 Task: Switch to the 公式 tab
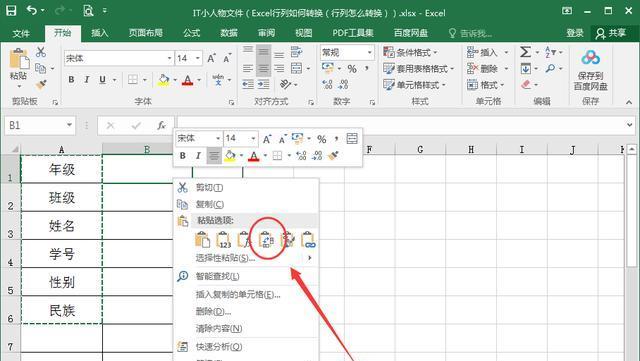[x=191, y=33]
